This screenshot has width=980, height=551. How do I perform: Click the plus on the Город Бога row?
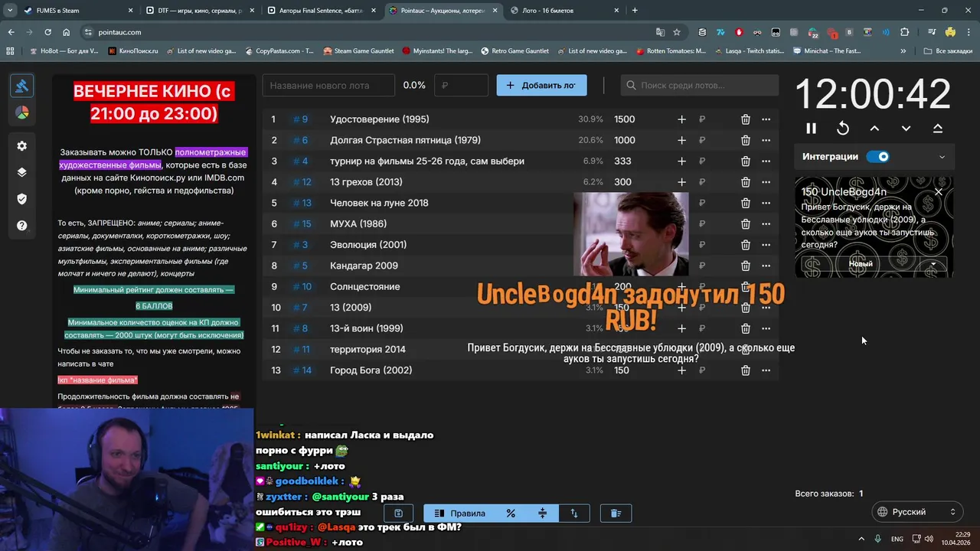(681, 370)
